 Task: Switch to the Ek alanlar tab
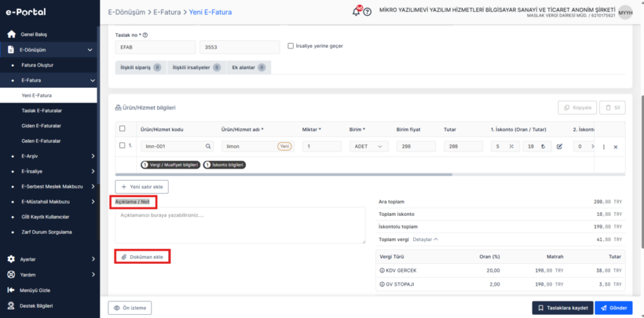pyautogui.click(x=249, y=67)
